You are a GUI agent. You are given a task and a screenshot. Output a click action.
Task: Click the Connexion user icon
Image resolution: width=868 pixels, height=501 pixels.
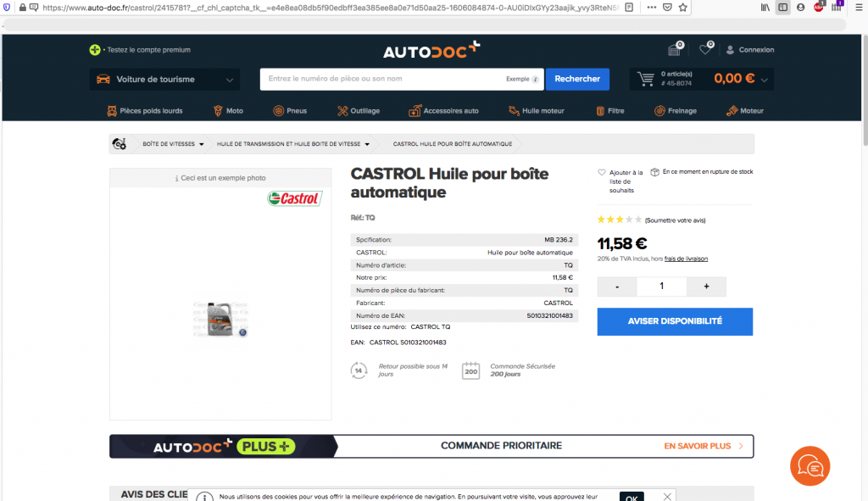click(730, 50)
